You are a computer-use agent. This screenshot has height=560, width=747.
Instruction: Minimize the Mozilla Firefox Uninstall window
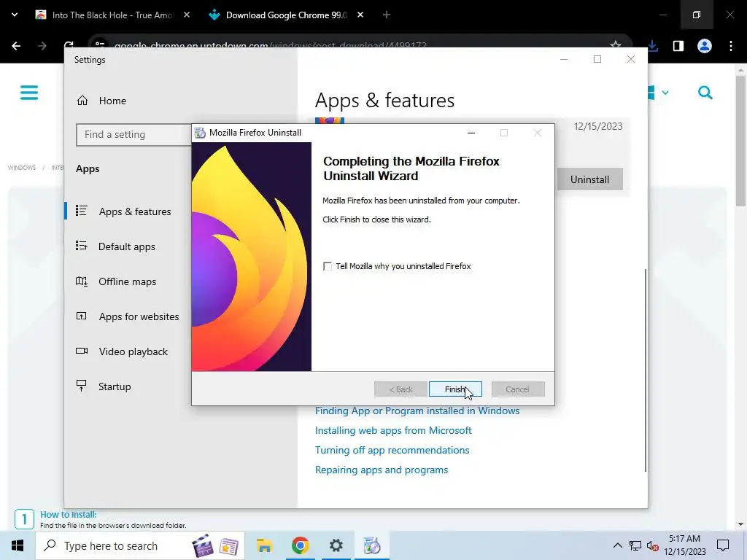[471, 133]
